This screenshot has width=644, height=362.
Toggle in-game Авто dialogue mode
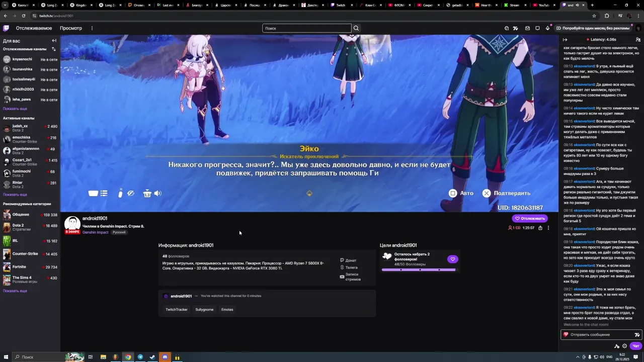coord(461,193)
